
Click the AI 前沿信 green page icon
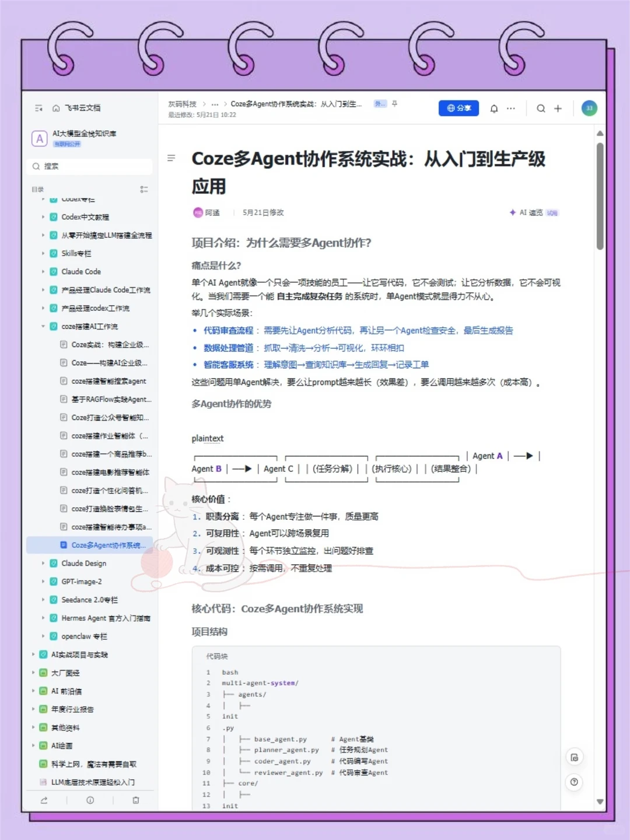tap(43, 691)
